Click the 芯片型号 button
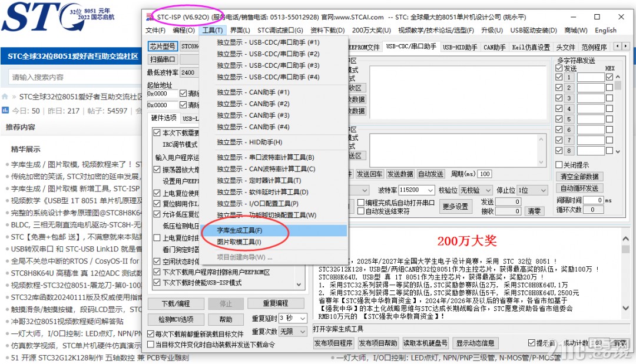 [163, 47]
